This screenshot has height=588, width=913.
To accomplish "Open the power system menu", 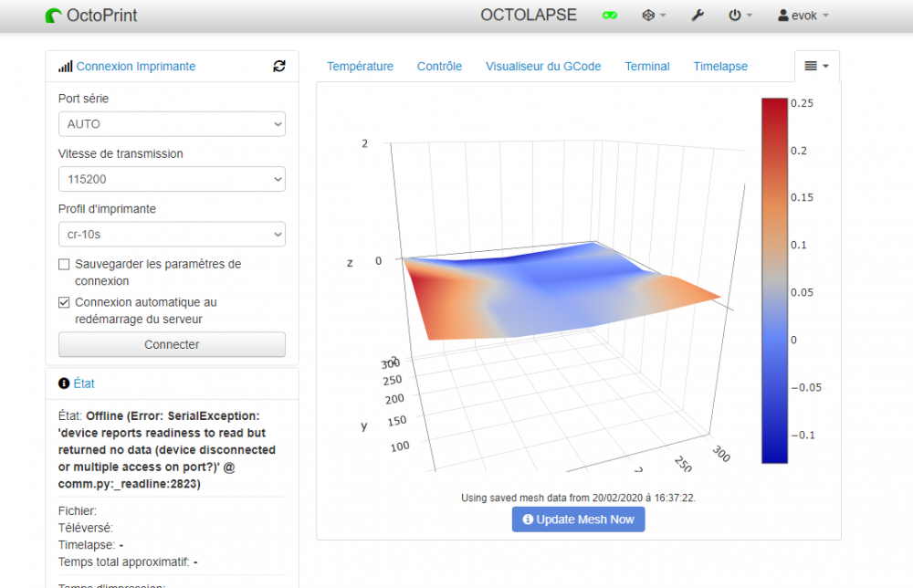I will coord(740,16).
